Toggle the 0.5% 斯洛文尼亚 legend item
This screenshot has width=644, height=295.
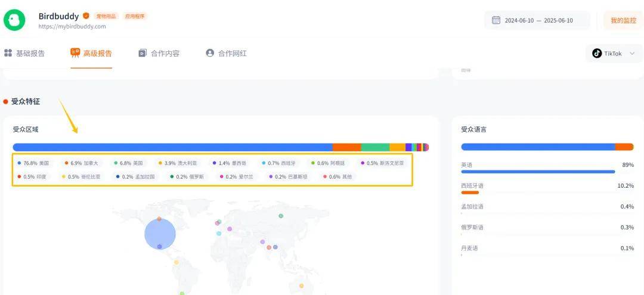382,163
